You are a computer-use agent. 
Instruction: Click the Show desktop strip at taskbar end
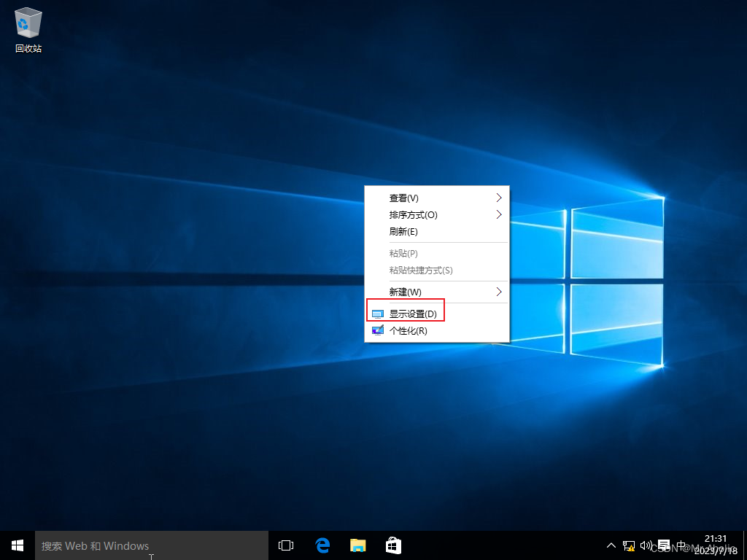tap(745, 545)
